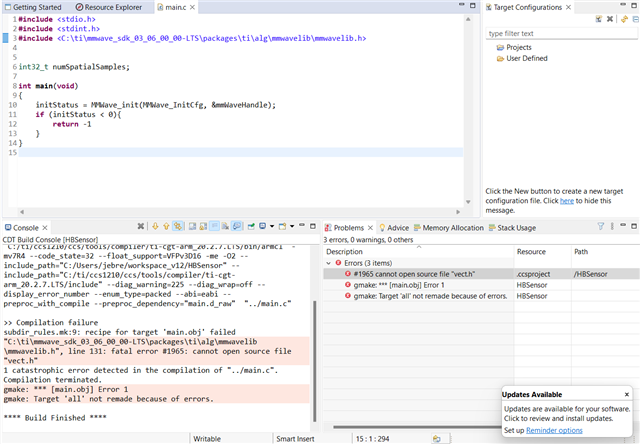Viewport: 640px width, 444px height.
Task: Click the Projects folder icon
Action: (500, 47)
